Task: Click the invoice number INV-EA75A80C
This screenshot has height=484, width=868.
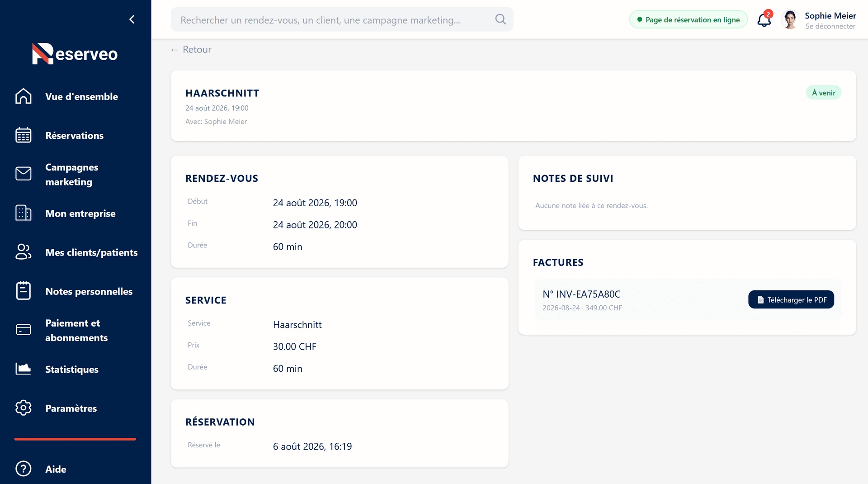Action: pos(581,294)
